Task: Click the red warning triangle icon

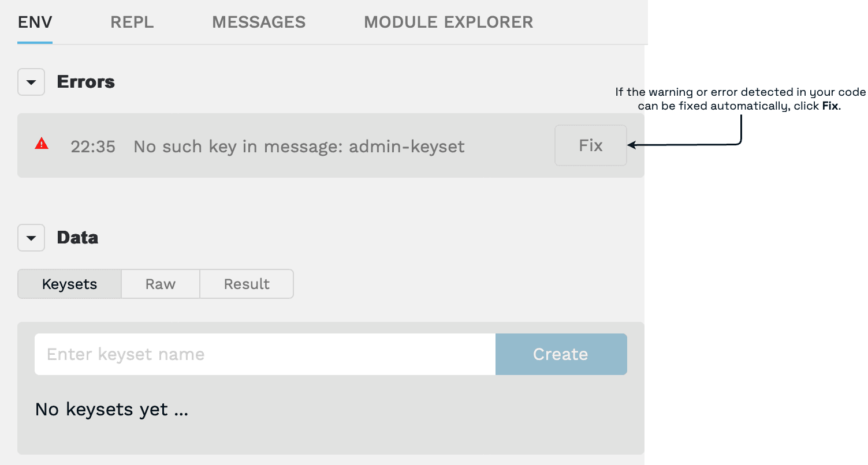Action: (x=42, y=144)
